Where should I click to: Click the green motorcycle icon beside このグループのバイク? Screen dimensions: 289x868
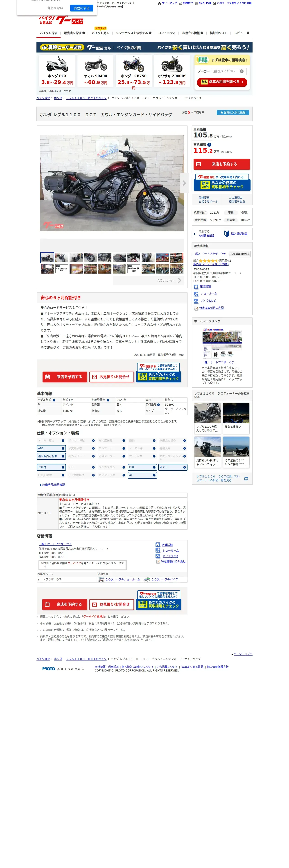[147, 579]
